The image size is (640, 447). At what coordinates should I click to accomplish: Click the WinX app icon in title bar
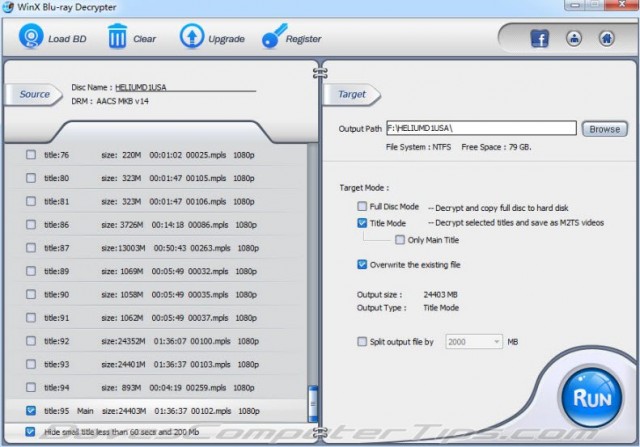click(x=8, y=7)
